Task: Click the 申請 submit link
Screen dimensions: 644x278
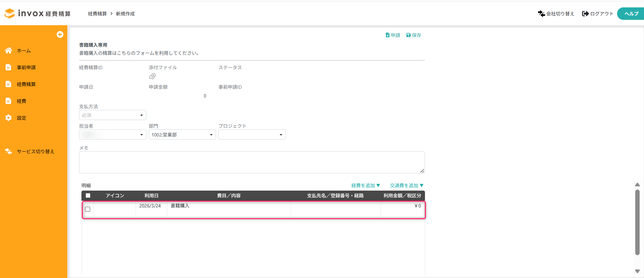Action: [x=393, y=35]
